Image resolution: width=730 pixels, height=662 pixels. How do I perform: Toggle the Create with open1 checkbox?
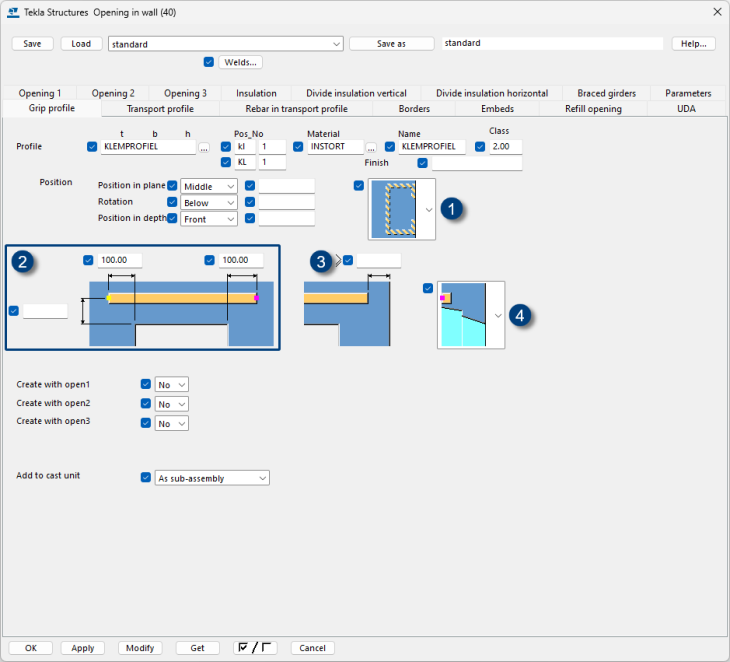pyautogui.click(x=146, y=385)
